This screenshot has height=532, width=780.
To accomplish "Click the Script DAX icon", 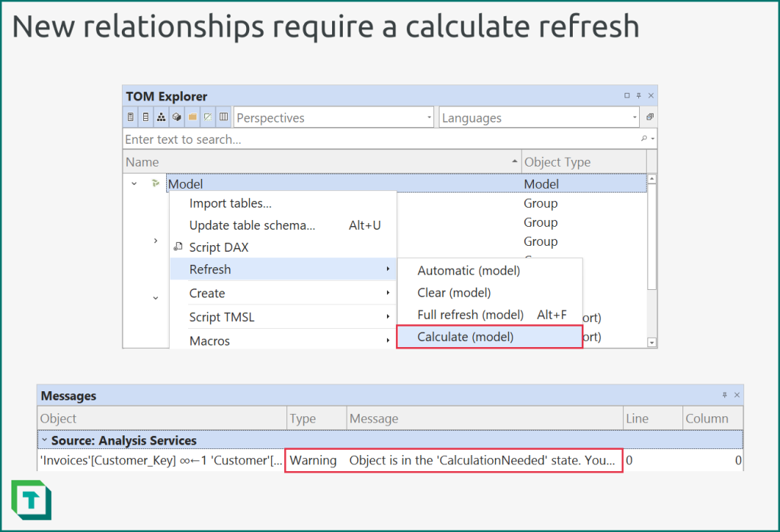I will [x=178, y=247].
